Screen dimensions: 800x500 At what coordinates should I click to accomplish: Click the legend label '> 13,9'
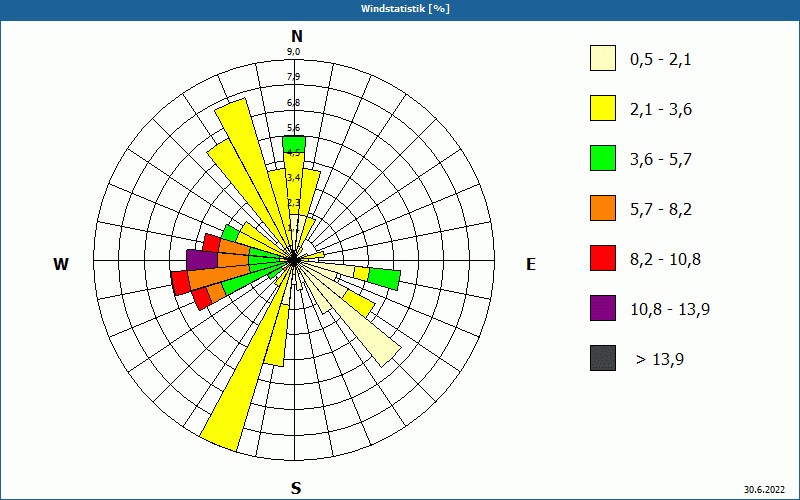[660, 360]
